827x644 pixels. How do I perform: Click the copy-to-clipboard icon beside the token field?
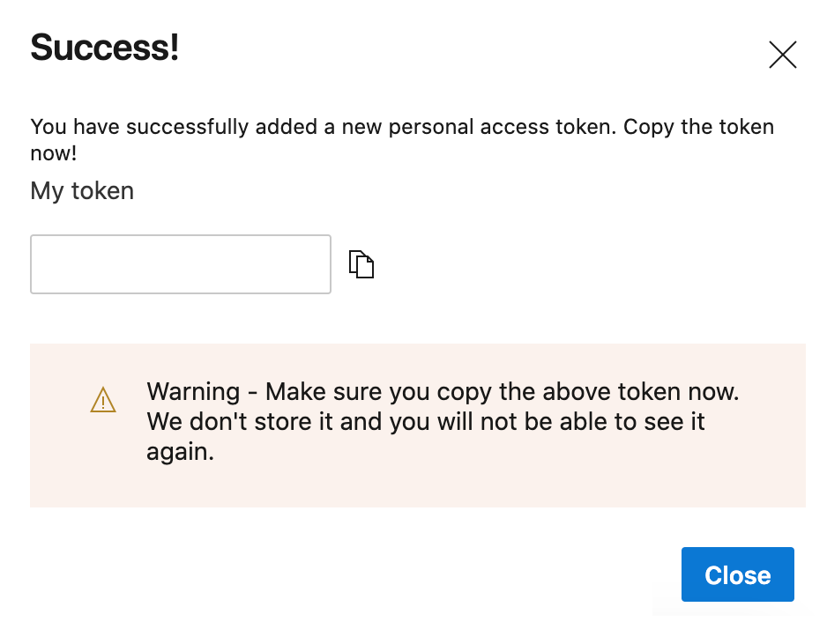click(x=361, y=263)
